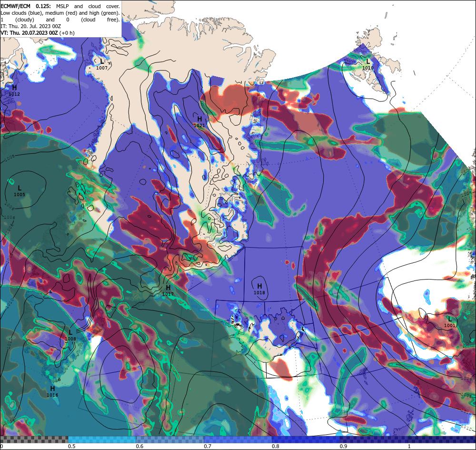Select the H 1012 high pressure marker
The width and height of the screenshot is (476, 450).
click(14, 90)
